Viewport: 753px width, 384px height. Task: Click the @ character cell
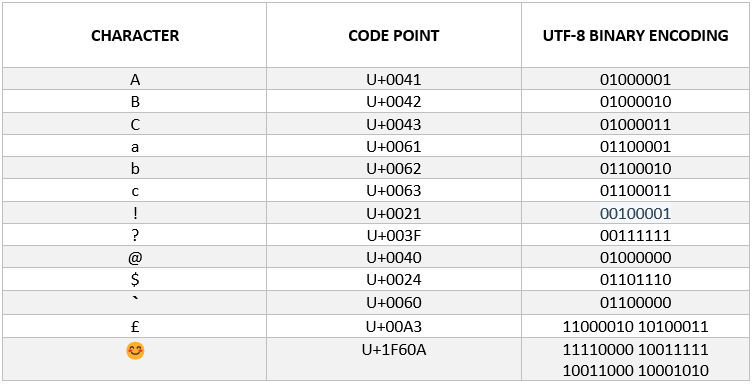coord(135,258)
